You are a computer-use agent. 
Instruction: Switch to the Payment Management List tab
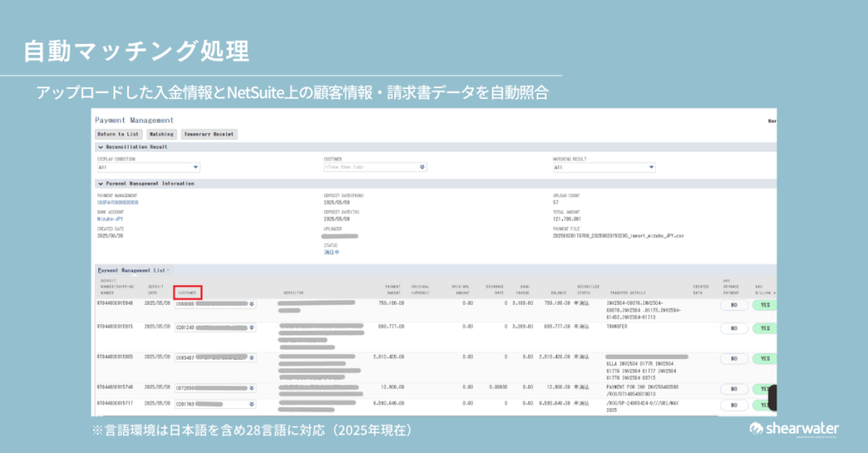[x=133, y=270]
